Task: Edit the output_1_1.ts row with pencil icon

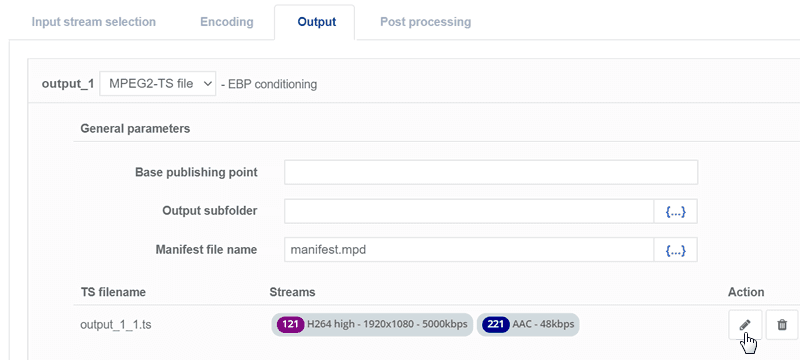Action: coord(745,324)
